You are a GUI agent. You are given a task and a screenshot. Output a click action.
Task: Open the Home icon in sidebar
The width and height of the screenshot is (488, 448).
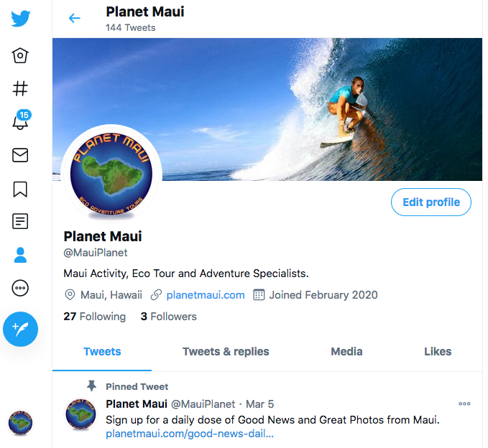point(20,56)
